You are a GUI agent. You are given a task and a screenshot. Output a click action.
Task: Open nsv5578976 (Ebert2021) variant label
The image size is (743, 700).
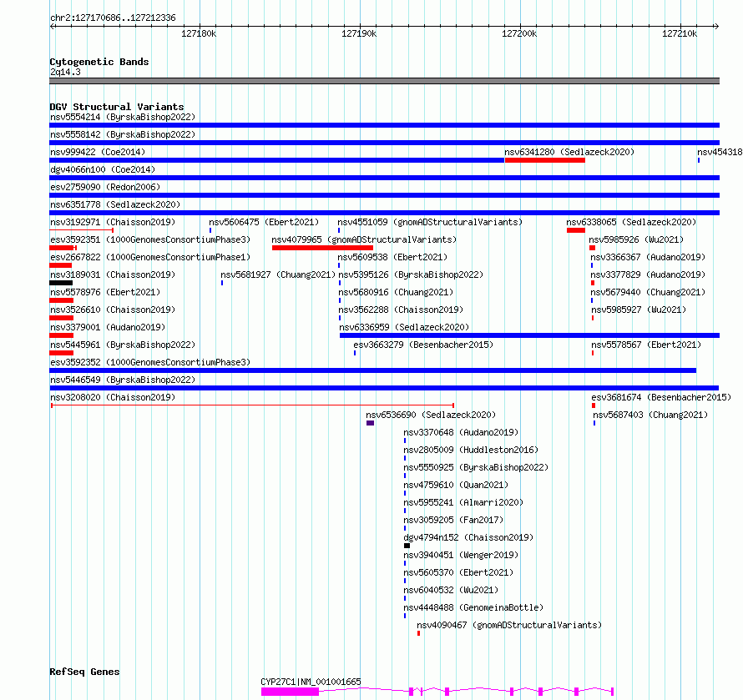[105, 292]
